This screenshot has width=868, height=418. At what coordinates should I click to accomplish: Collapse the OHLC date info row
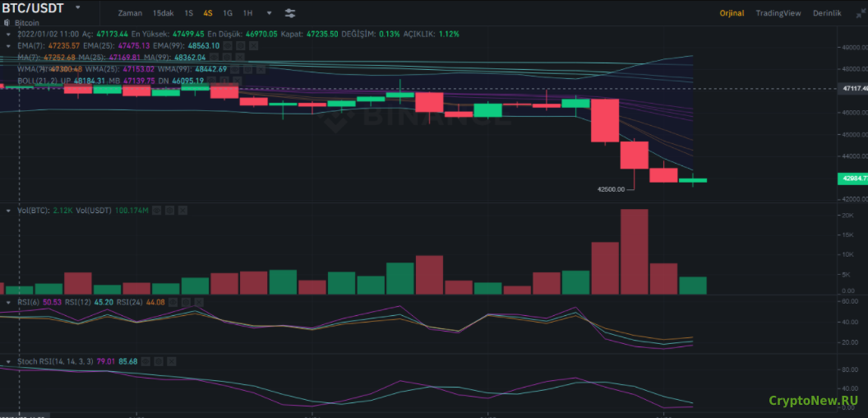tap(8, 34)
